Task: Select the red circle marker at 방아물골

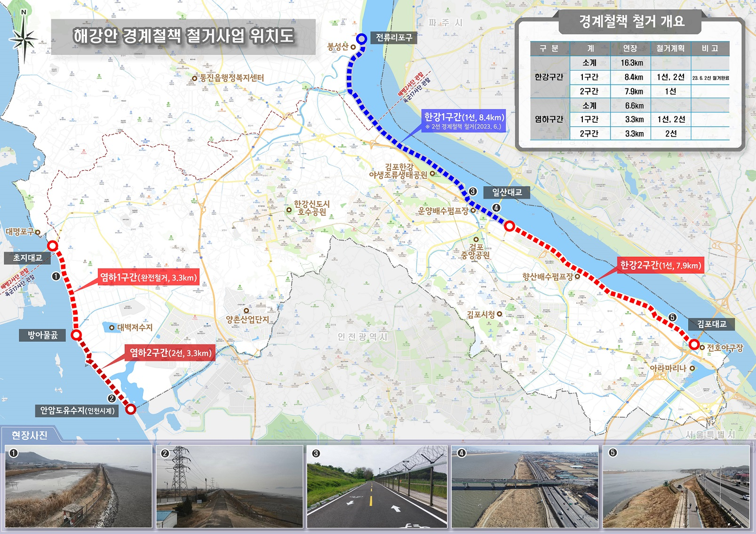Action: [76, 335]
